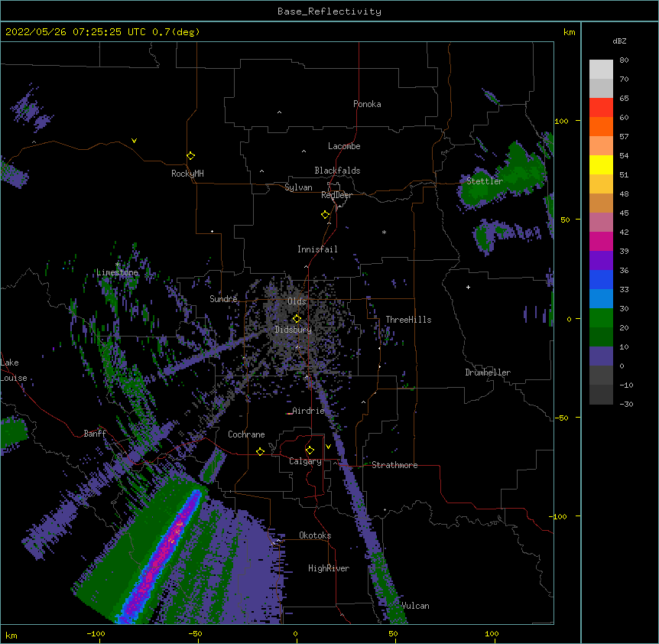This screenshot has height=644, width=659.
Task: Click the RockyMH label
Action: click(x=187, y=174)
